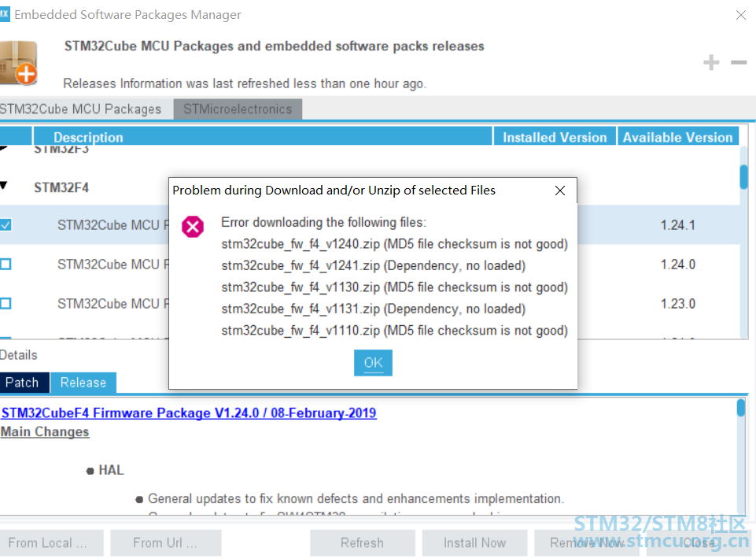
Task: Check the version 1.24.0 package checkbox
Action: [6, 264]
